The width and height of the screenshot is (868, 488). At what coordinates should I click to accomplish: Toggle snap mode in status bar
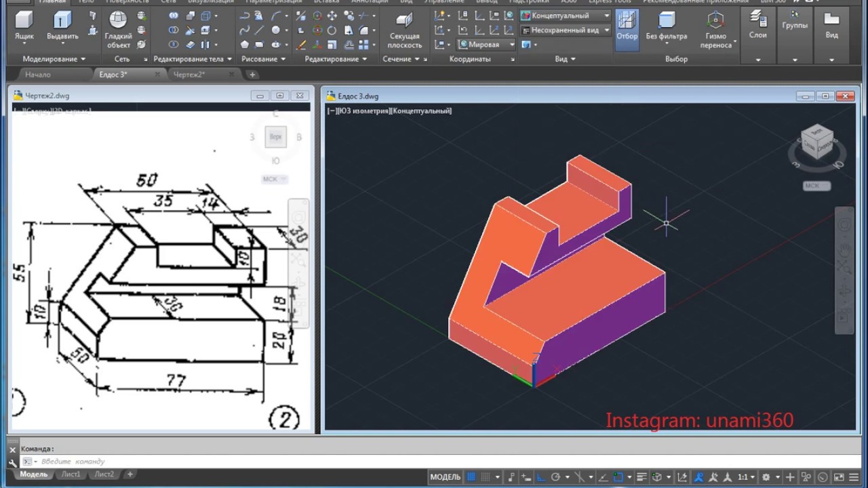coord(485,477)
